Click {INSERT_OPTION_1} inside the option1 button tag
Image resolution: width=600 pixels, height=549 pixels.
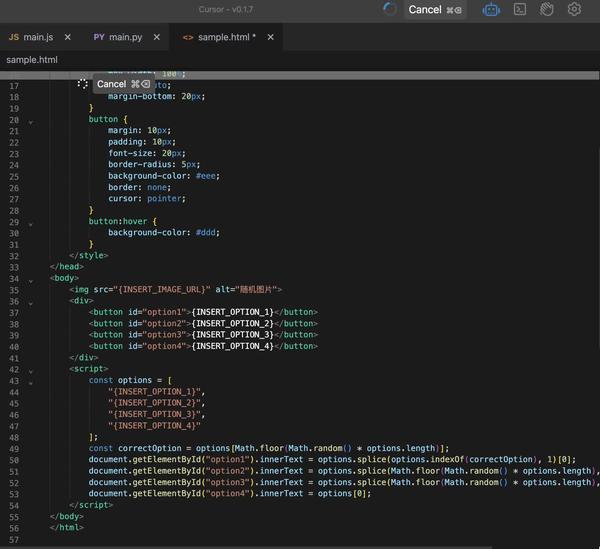pyautogui.click(x=233, y=312)
